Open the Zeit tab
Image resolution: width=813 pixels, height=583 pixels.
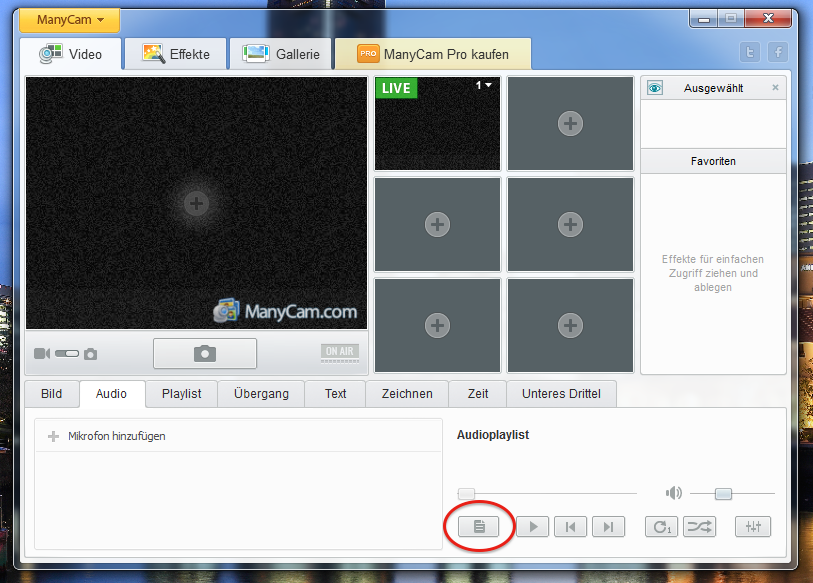click(x=478, y=394)
